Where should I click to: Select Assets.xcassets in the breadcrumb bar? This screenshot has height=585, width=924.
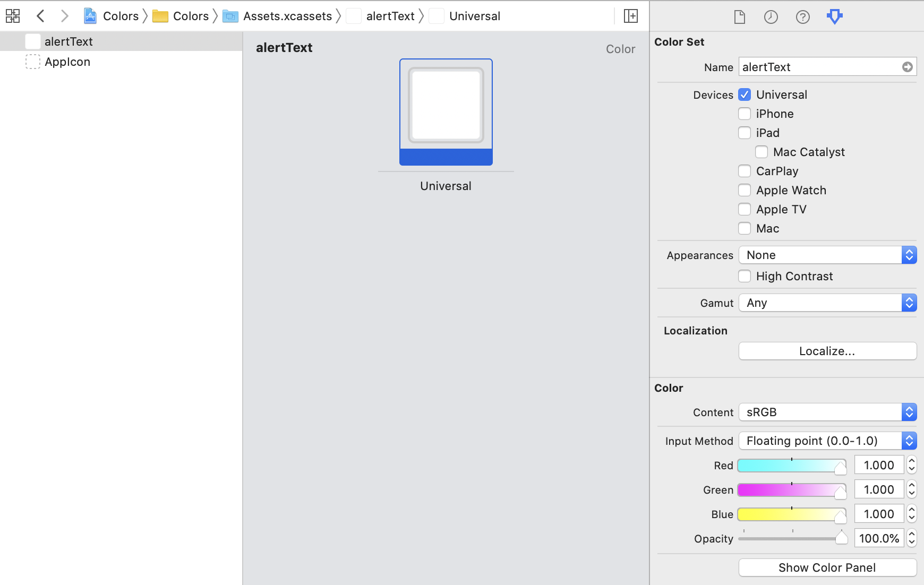(x=287, y=16)
